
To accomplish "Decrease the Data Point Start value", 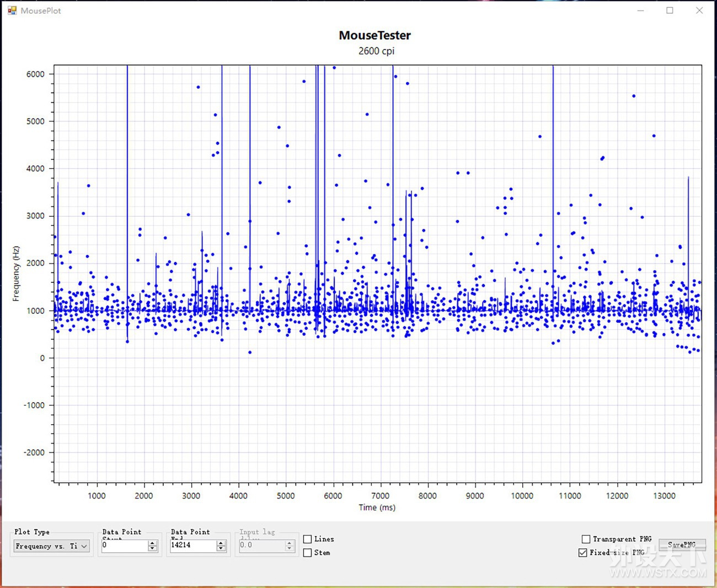I will tap(153, 549).
